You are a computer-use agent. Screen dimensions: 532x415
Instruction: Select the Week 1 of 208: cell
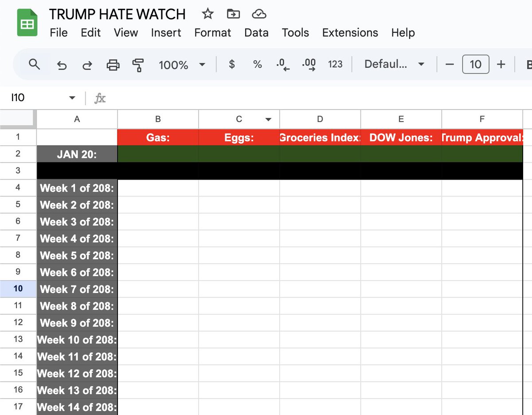(77, 188)
